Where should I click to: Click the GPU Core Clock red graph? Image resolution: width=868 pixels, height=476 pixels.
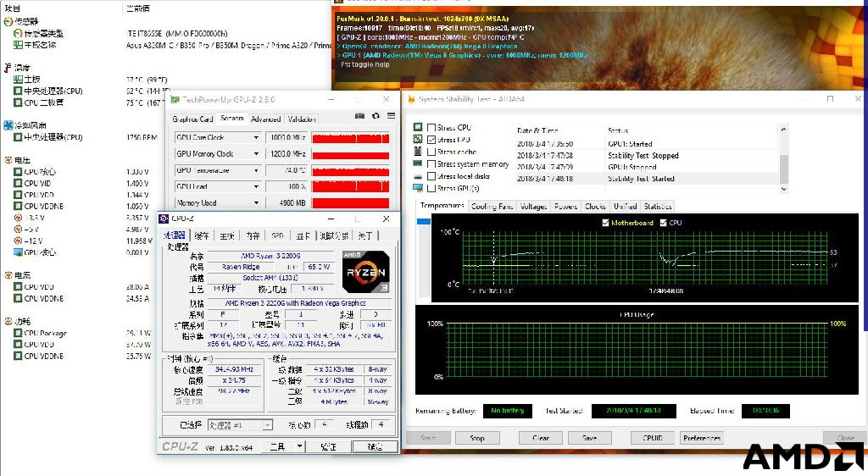350,138
